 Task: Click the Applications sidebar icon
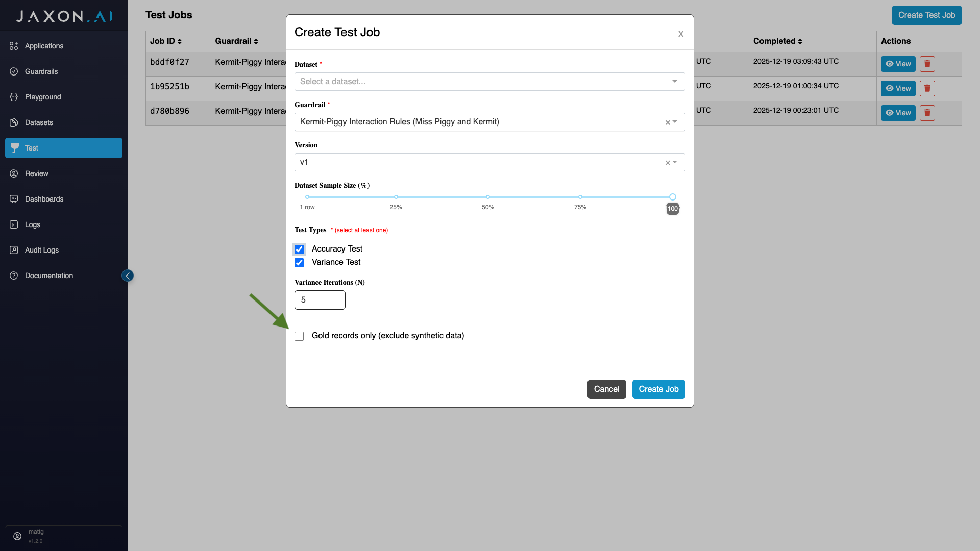14,46
